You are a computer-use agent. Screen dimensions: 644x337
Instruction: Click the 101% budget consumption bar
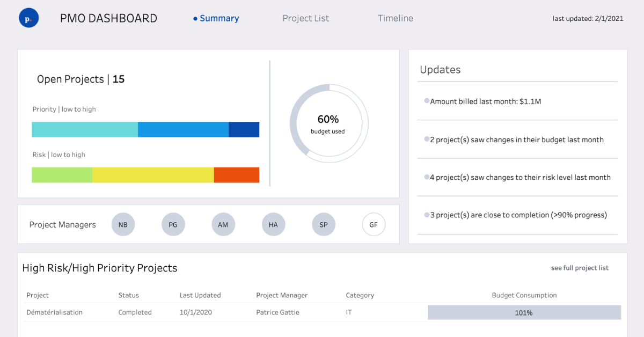click(524, 312)
